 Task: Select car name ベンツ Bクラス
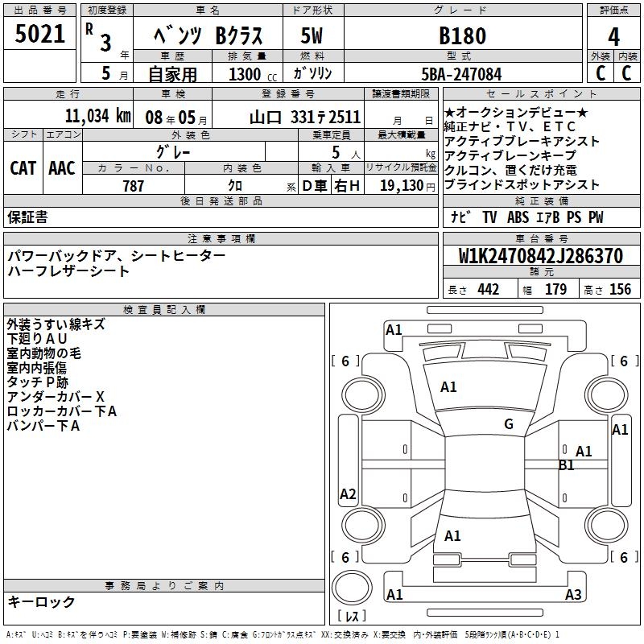click(208, 35)
